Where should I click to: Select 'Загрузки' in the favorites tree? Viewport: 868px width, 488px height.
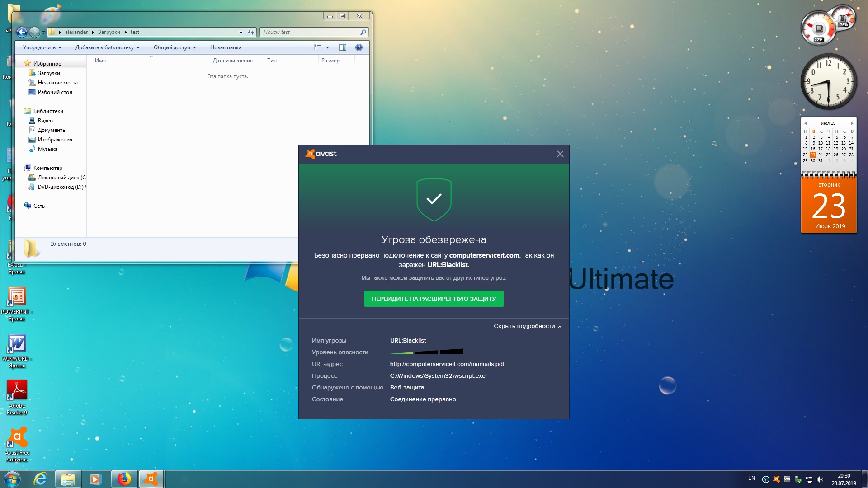49,73
